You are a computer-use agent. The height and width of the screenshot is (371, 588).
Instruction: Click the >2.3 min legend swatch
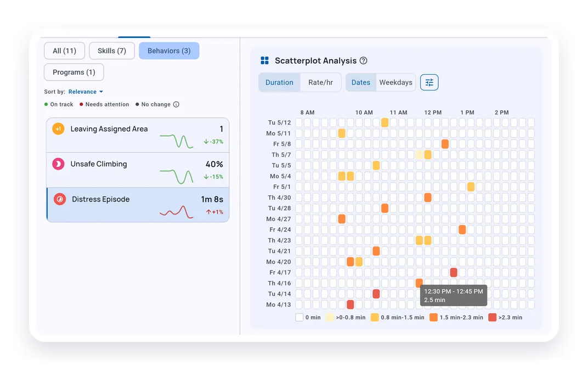[493, 317]
